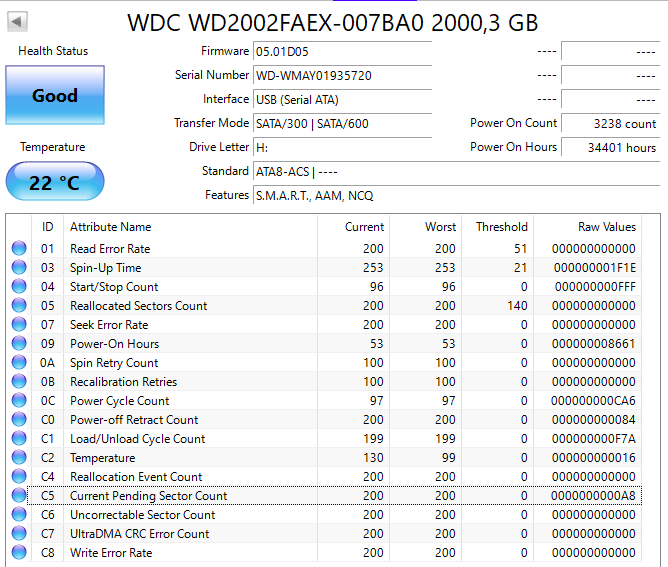Click the Power On Hours value field
Image resolution: width=668 pixels, height=567 pixels.
pyautogui.click(x=609, y=147)
